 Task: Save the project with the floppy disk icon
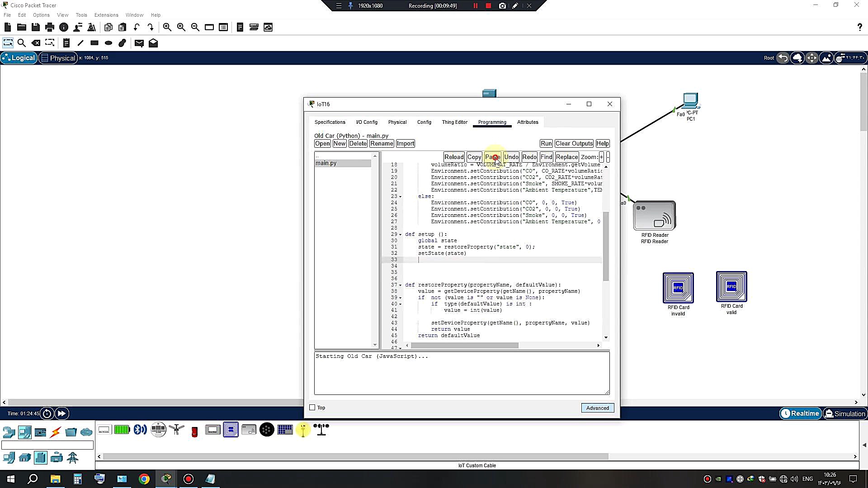click(36, 27)
